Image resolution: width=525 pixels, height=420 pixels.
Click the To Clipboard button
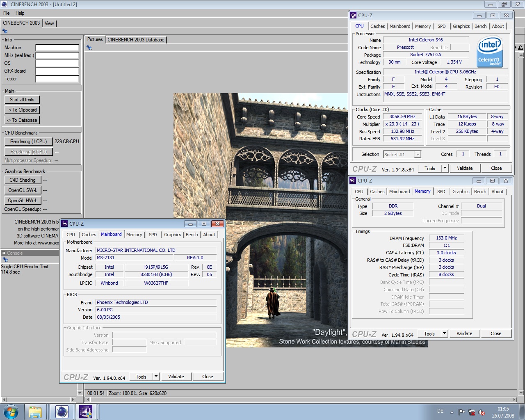[22, 110]
